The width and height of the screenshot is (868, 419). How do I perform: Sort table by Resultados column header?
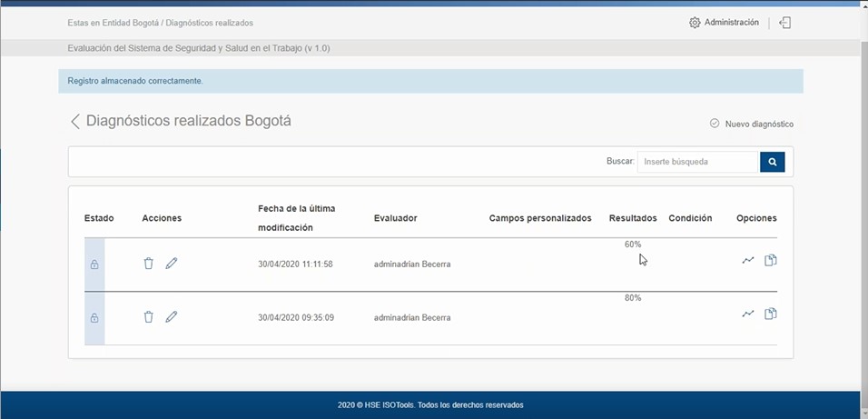[632, 218]
